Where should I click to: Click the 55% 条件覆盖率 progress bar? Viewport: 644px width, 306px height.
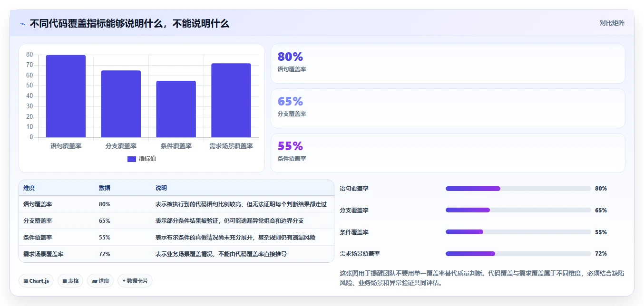(x=518, y=232)
